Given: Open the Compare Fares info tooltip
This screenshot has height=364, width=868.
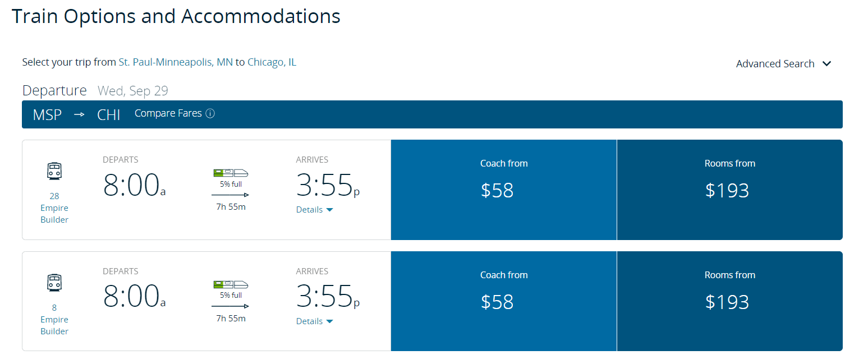Looking at the screenshot, I should click(210, 113).
